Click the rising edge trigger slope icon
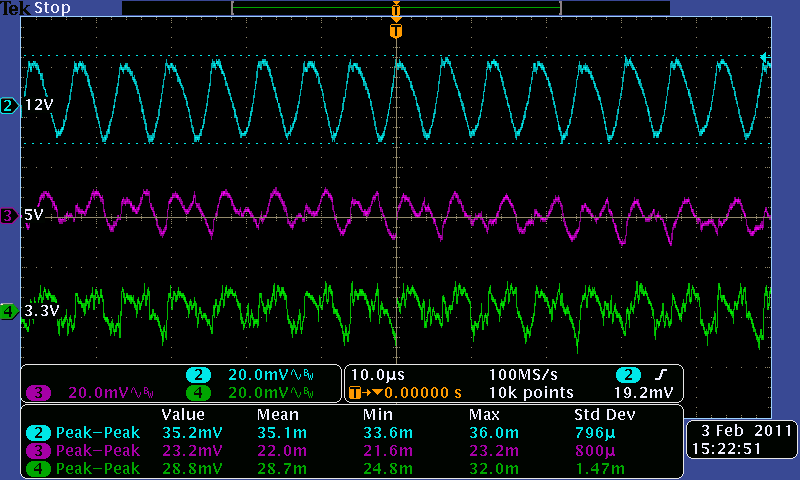The height and width of the screenshot is (480, 800). (661, 375)
